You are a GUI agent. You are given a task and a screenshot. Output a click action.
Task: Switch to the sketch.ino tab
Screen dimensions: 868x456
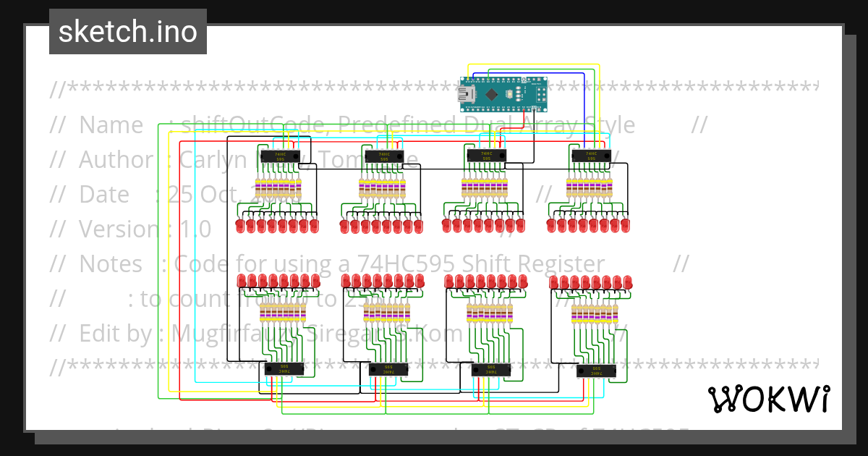pos(127,31)
